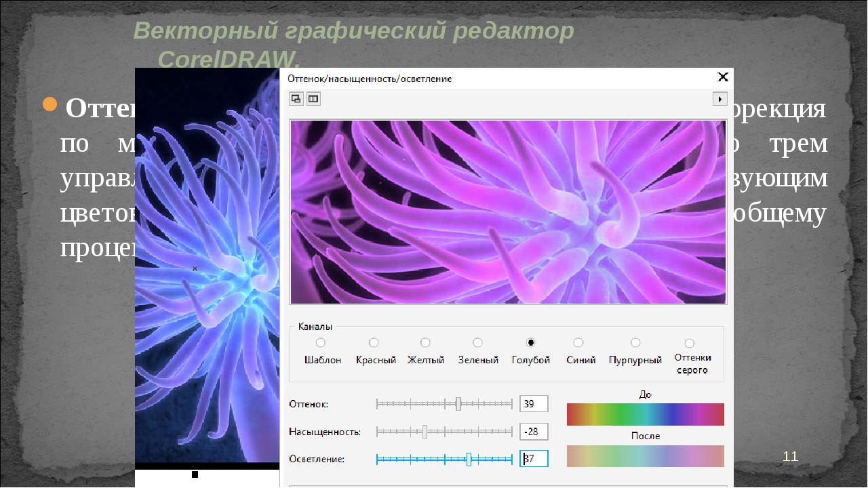The height and width of the screenshot is (488, 868).
Task: Click the Осветление: label text
Action: pyautogui.click(x=317, y=459)
